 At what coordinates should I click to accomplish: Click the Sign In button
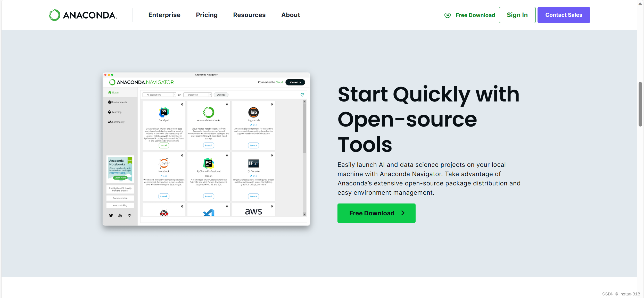517,15
